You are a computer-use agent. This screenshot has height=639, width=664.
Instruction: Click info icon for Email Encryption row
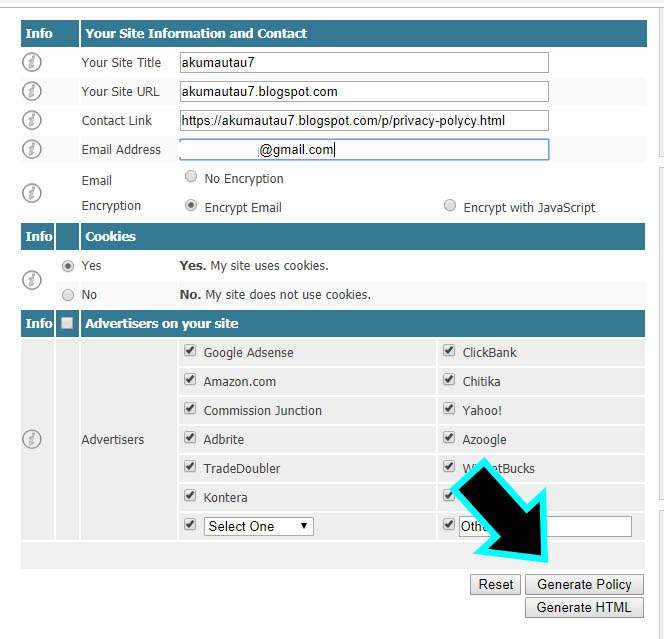(x=32, y=193)
